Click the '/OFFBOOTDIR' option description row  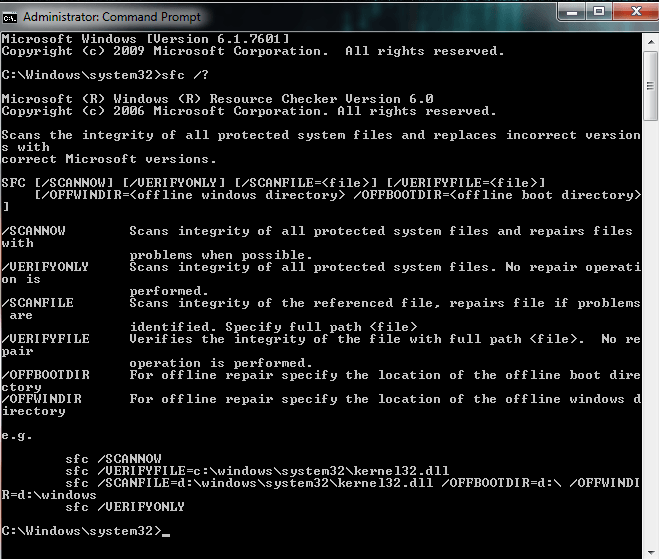tap(321, 381)
